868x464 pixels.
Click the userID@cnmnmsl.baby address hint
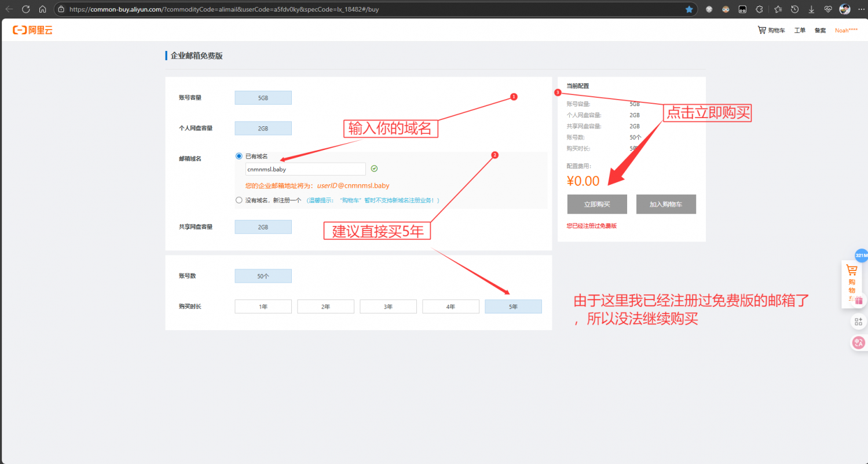point(353,186)
